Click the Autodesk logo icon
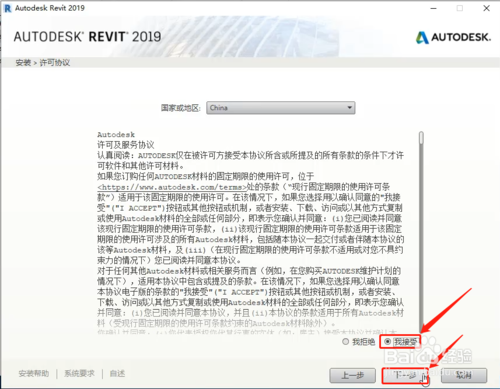Image resolution: width=500 pixels, height=389 pixels. point(422,37)
